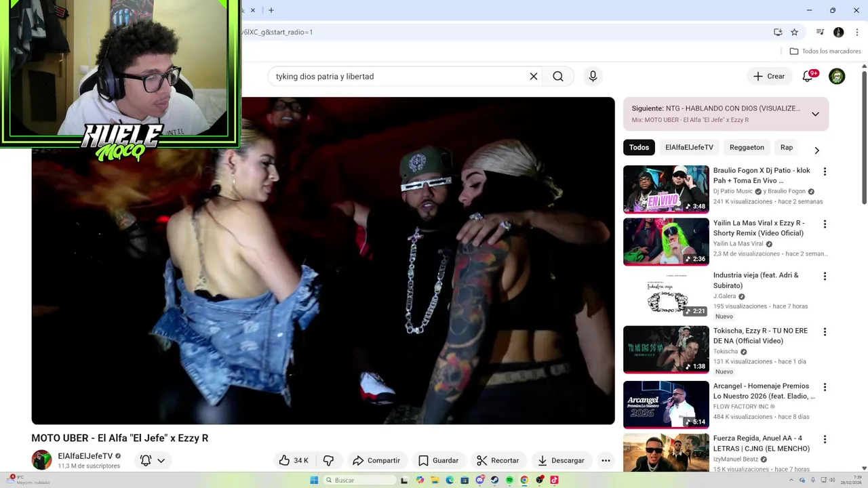Open Tokischa TU NO ERE DE NA thumbnail

coord(666,349)
